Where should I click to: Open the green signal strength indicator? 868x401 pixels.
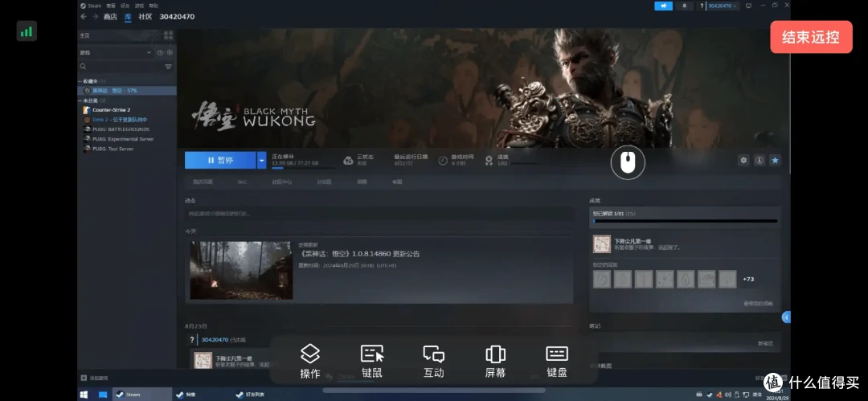click(27, 31)
